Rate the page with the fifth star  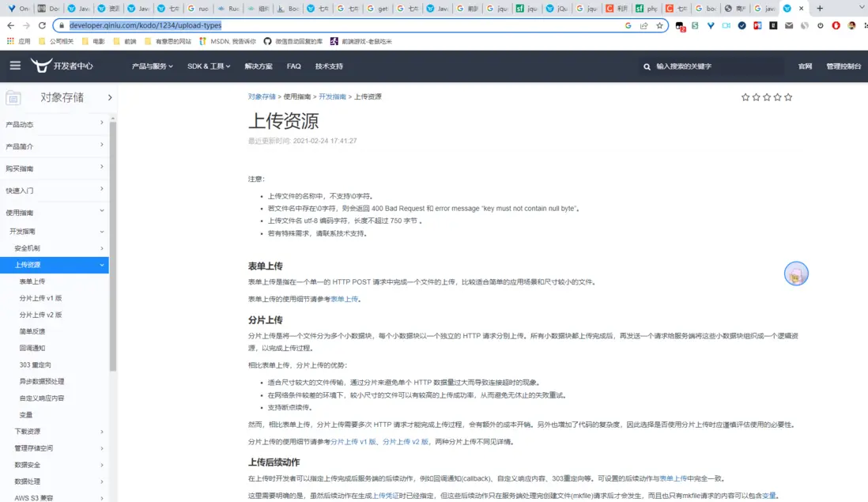tap(788, 97)
